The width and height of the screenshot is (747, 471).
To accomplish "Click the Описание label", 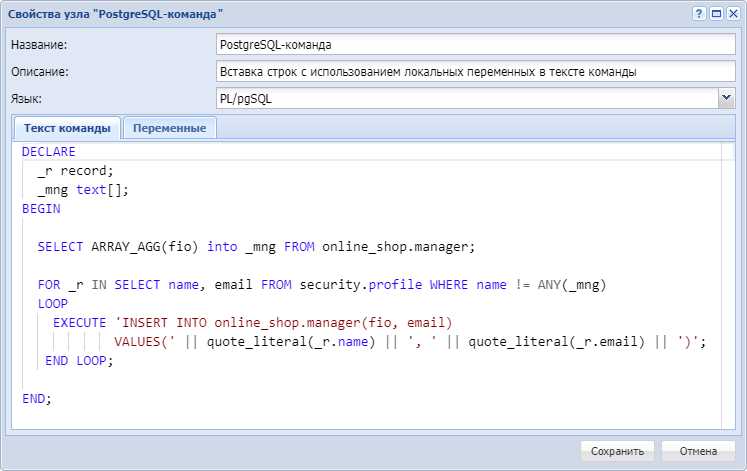I will [x=40, y=72].
